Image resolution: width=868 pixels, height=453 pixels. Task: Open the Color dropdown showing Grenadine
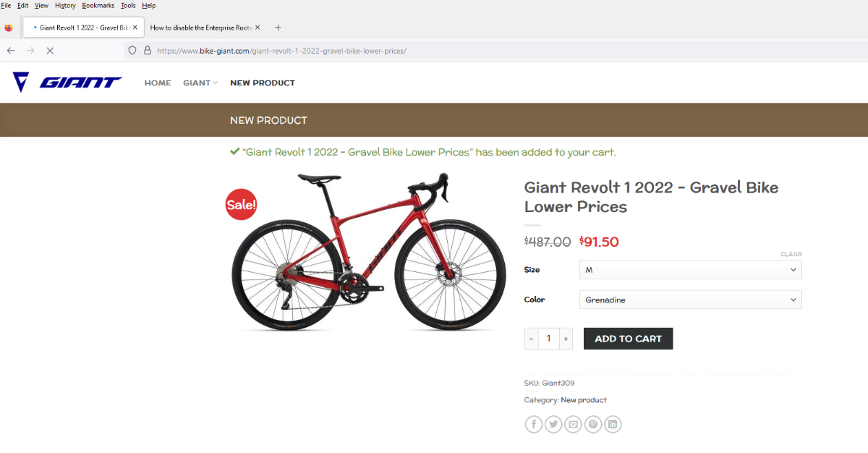(690, 300)
